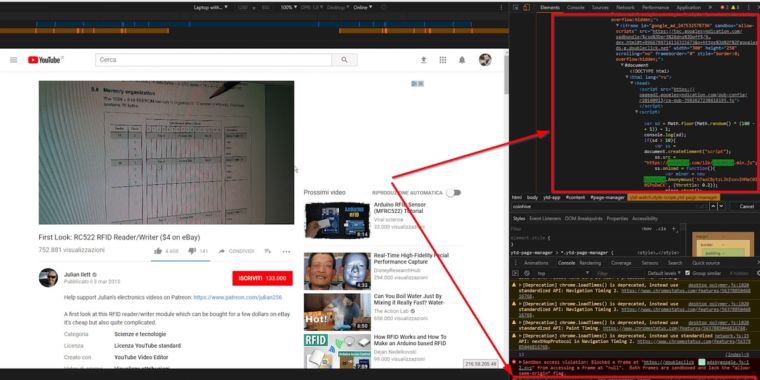Image resolution: width=760 pixels, height=380 pixels.
Task: Open the DevTools customize menu dots
Action: pyautogui.click(x=748, y=8)
